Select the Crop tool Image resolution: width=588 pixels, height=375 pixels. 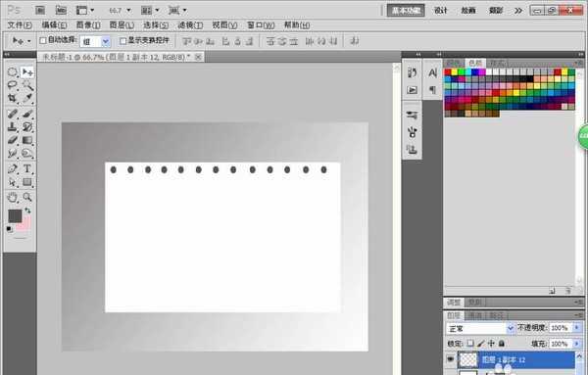pos(13,98)
